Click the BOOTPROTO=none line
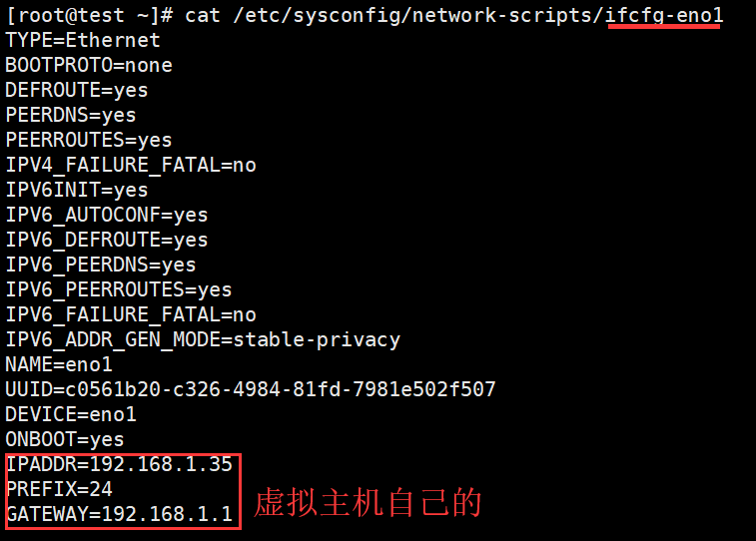This screenshot has height=541, width=756. click(x=89, y=65)
